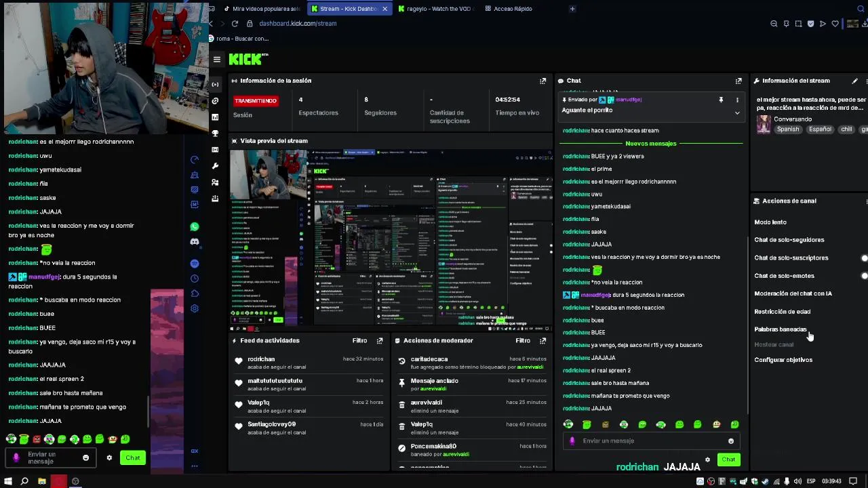
Task: Open the Filtro dropdown in Acciones de moderador
Action: tap(522, 341)
